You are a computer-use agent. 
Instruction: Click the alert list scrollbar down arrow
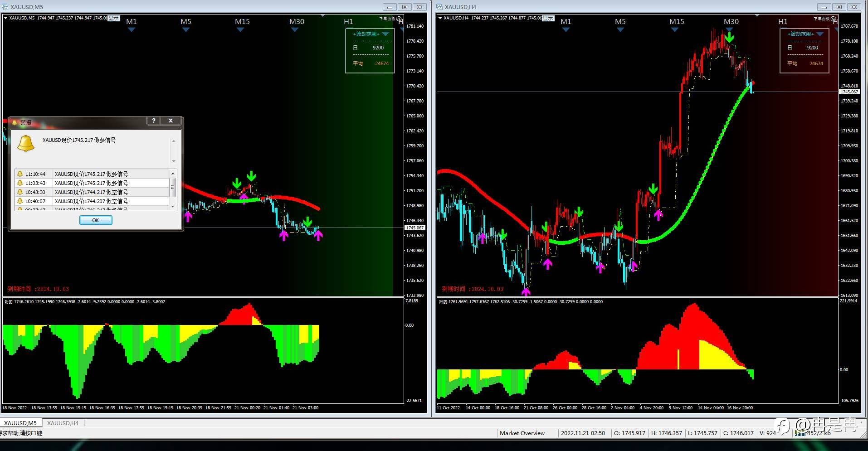[x=173, y=206]
